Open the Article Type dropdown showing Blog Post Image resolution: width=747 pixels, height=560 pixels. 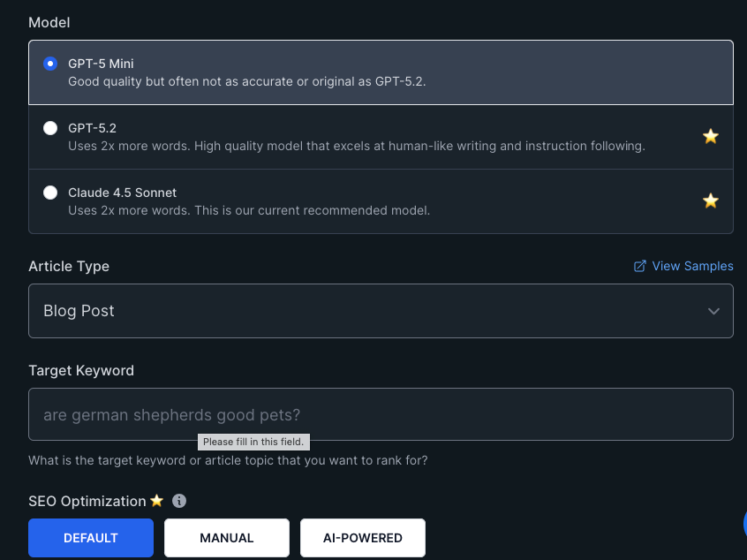[x=381, y=311]
